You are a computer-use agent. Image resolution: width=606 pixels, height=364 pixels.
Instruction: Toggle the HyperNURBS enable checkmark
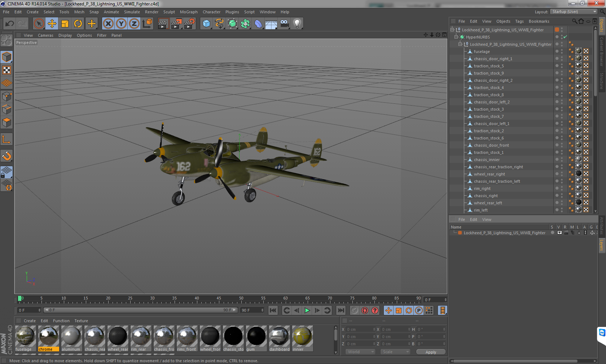(x=565, y=37)
